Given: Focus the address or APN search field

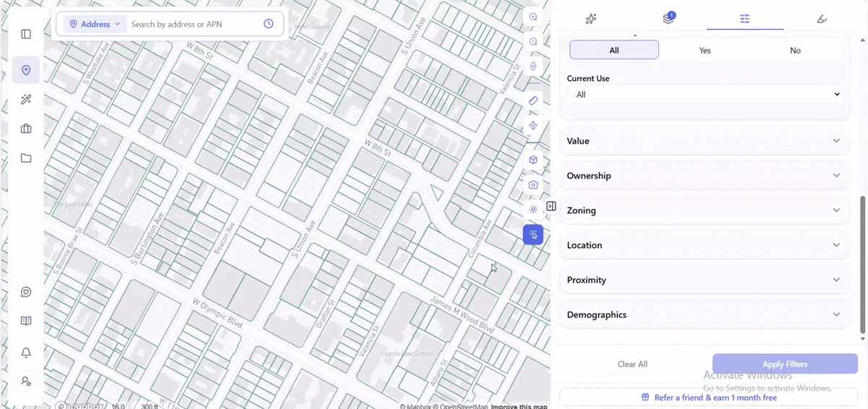Looking at the screenshot, I should [194, 24].
